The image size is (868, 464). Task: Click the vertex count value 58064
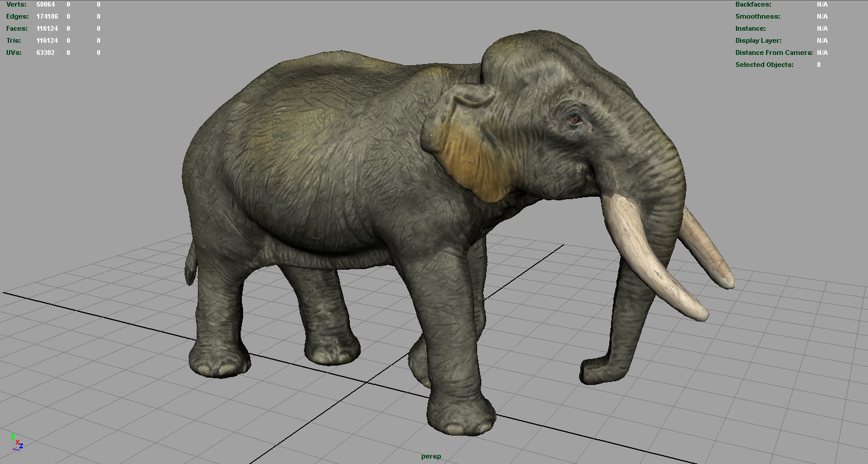[x=45, y=4]
